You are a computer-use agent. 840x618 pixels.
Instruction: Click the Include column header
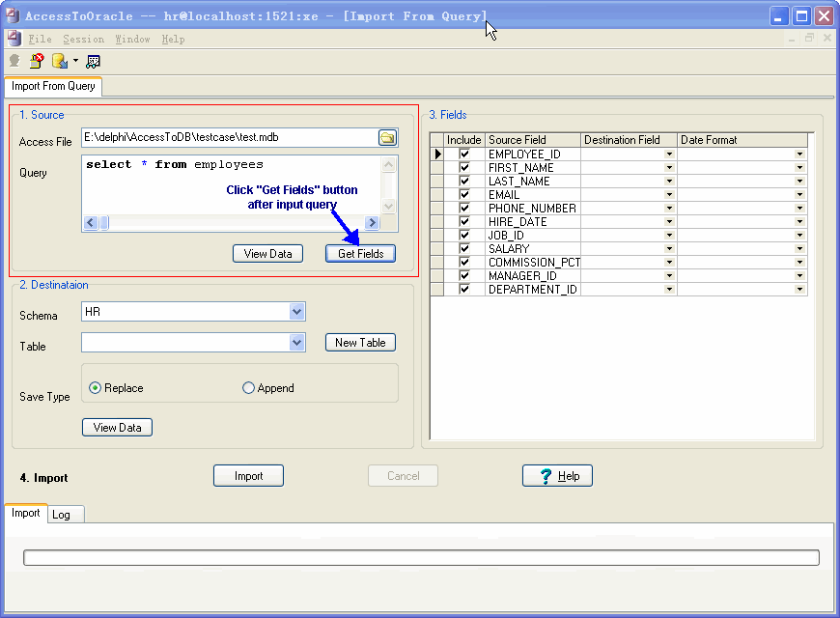point(463,140)
